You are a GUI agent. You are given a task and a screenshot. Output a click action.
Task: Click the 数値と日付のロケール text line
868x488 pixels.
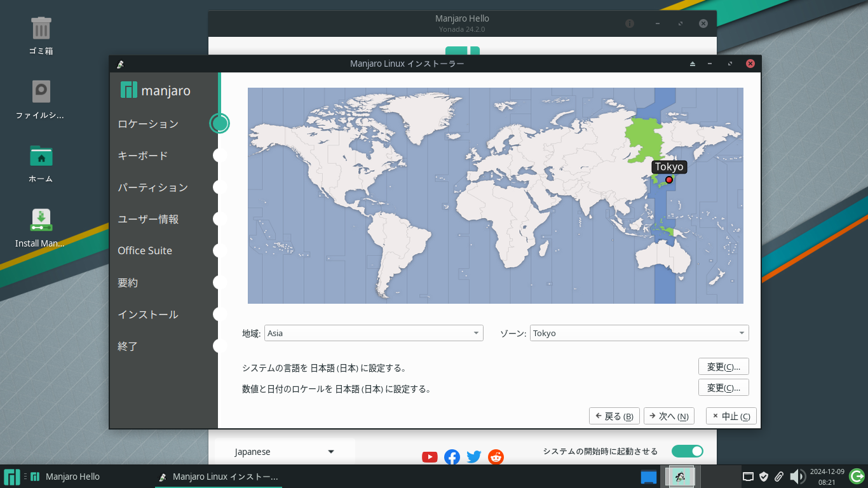click(336, 389)
